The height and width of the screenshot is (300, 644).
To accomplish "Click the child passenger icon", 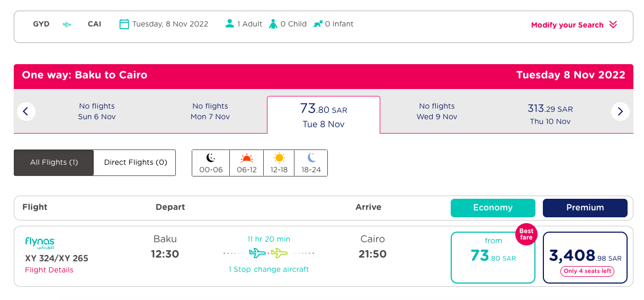I will [273, 24].
